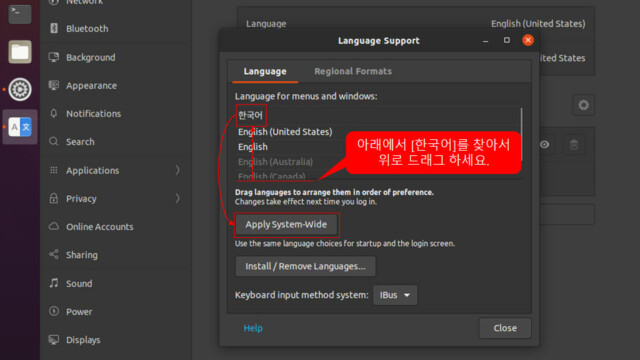Viewport: 640px width, 360px height.
Task: Open the Appearance settings panel
Action: (x=116, y=85)
